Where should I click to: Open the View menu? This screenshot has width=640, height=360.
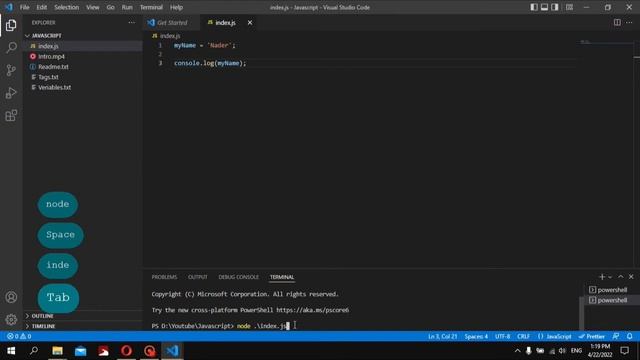[93, 7]
